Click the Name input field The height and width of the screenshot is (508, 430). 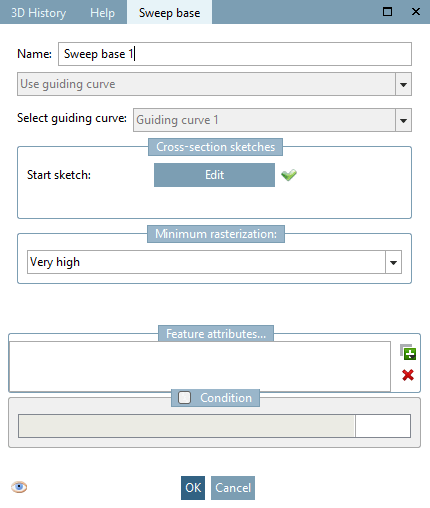click(235, 54)
